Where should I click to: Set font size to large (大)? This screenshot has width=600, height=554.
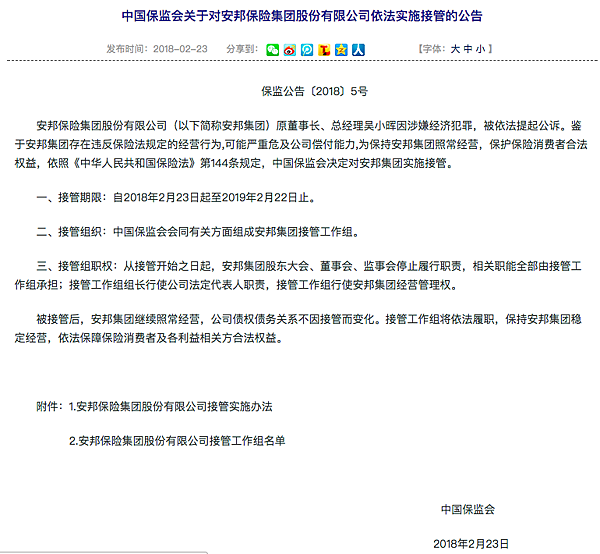tap(455, 49)
